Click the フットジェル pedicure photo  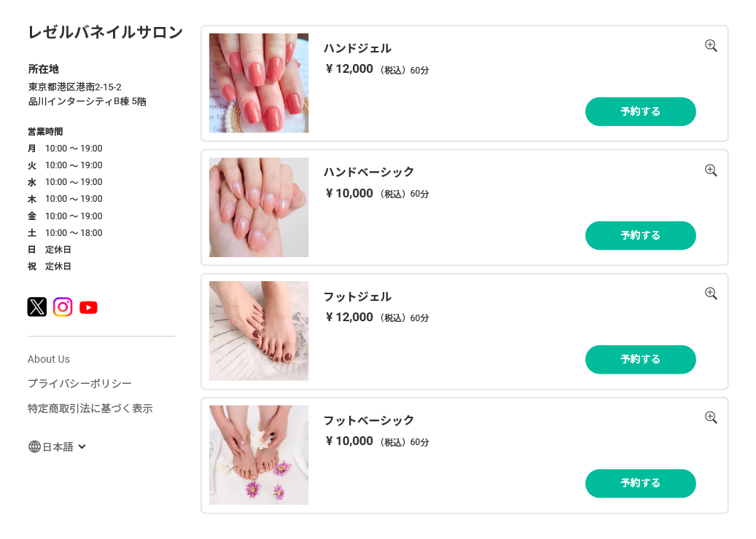(259, 331)
